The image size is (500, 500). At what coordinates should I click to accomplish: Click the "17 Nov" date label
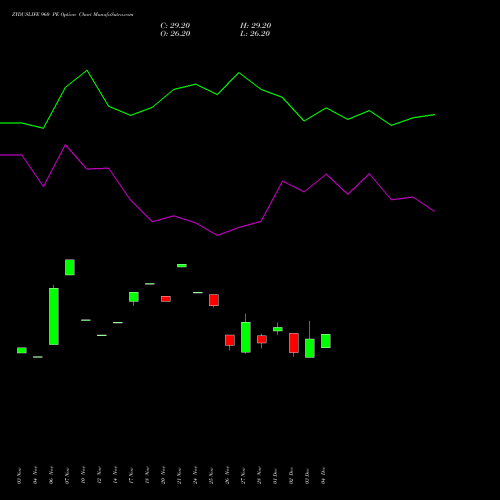click(131, 475)
